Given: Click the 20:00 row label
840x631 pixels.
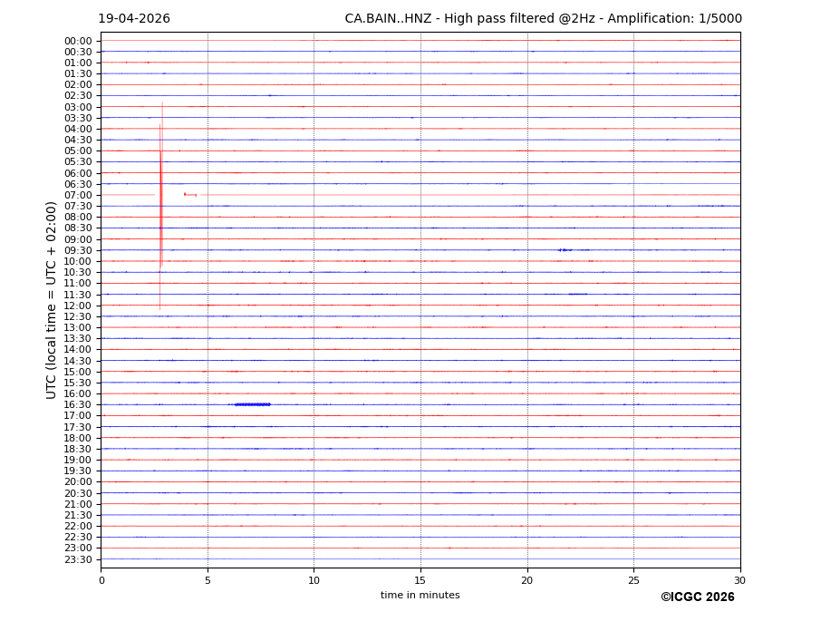Looking at the screenshot, I should [x=78, y=481].
